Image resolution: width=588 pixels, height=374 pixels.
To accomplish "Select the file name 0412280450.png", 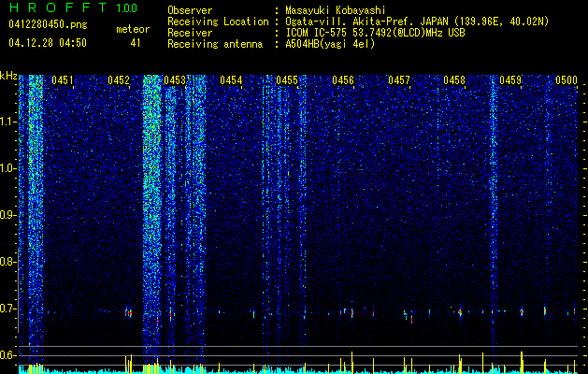I will coord(48,24).
